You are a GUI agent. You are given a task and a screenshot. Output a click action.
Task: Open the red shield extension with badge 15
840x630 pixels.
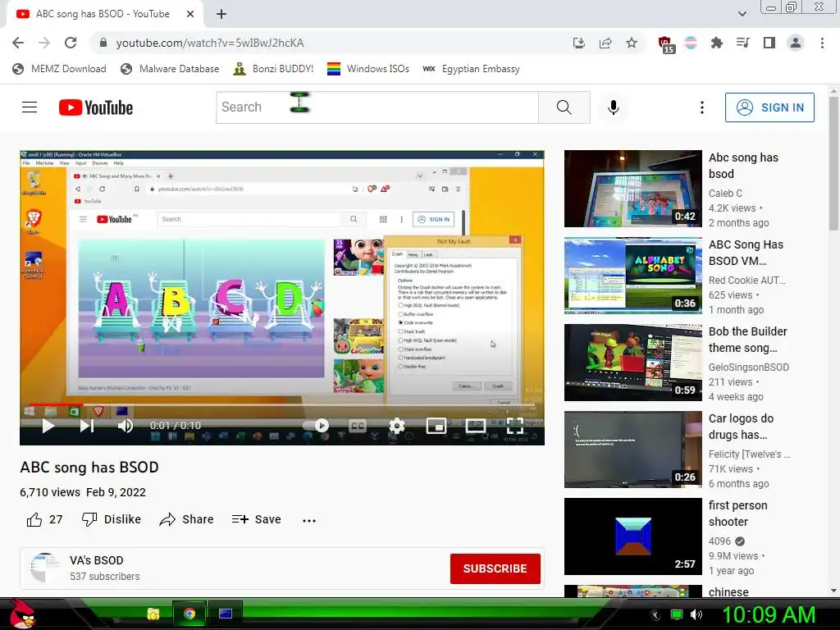(665, 44)
